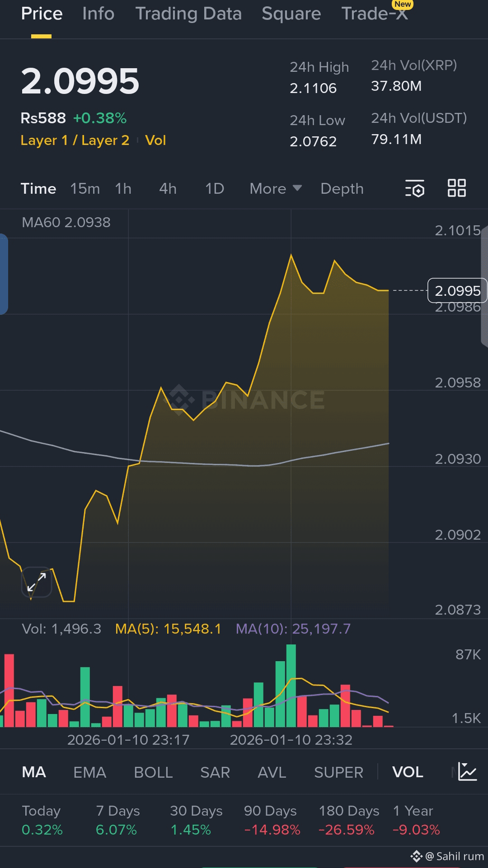
Task: Tap the 2026-01-10 23:32 time label
Action: tap(291, 740)
